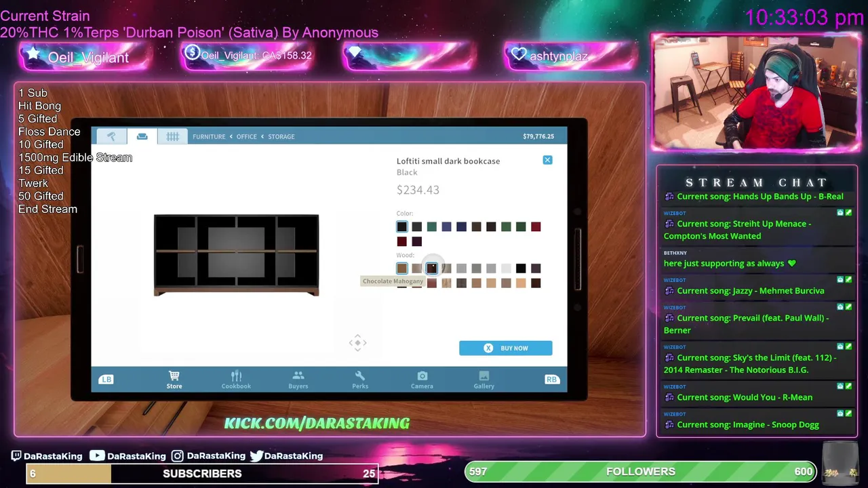Click the black bookcase preview image
Viewport: 868px width, 488px height.
tap(236, 256)
